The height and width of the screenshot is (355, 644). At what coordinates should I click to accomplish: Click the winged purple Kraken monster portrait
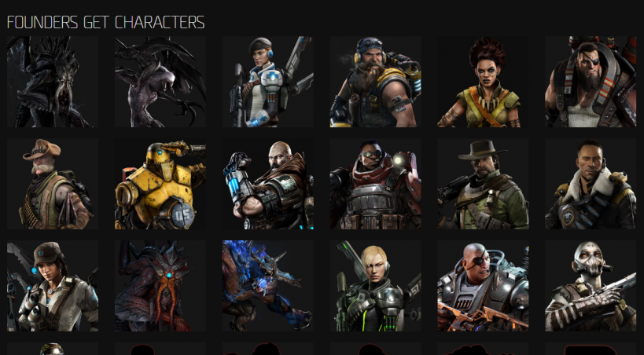click(x=160, y=82)
